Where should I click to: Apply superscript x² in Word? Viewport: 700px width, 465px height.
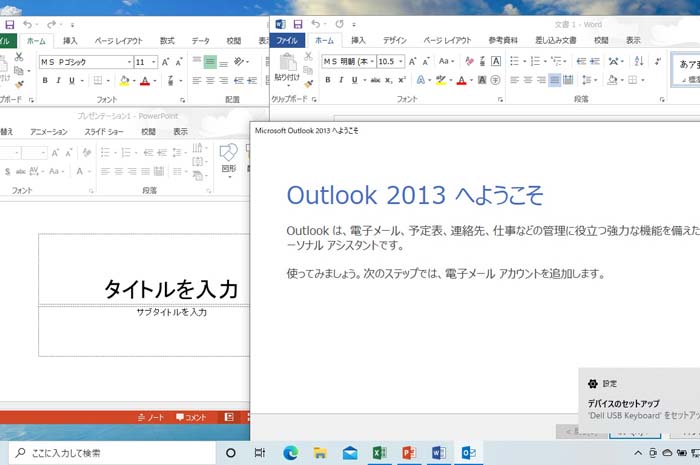[x=402, y=80]
